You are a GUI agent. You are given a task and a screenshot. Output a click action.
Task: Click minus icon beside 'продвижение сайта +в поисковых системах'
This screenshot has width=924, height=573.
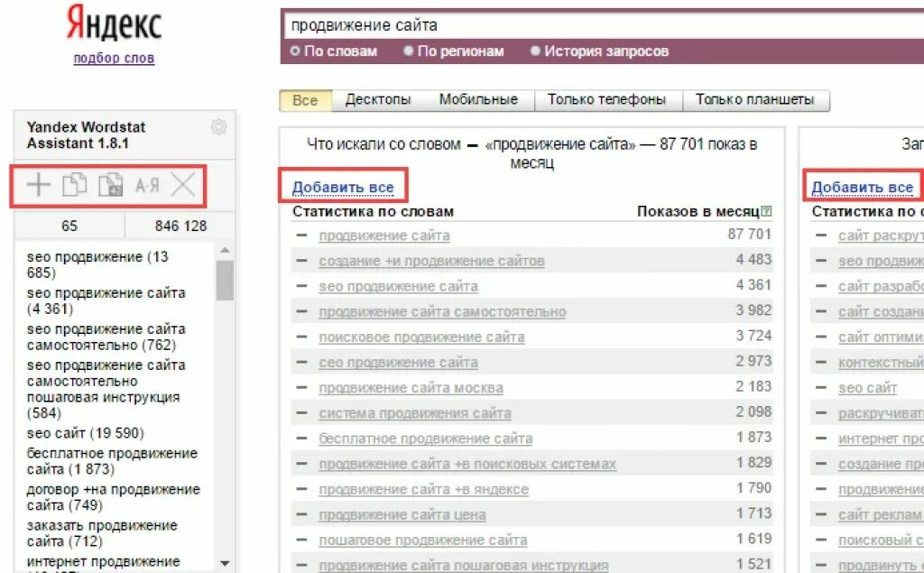(x=301, y=463)
